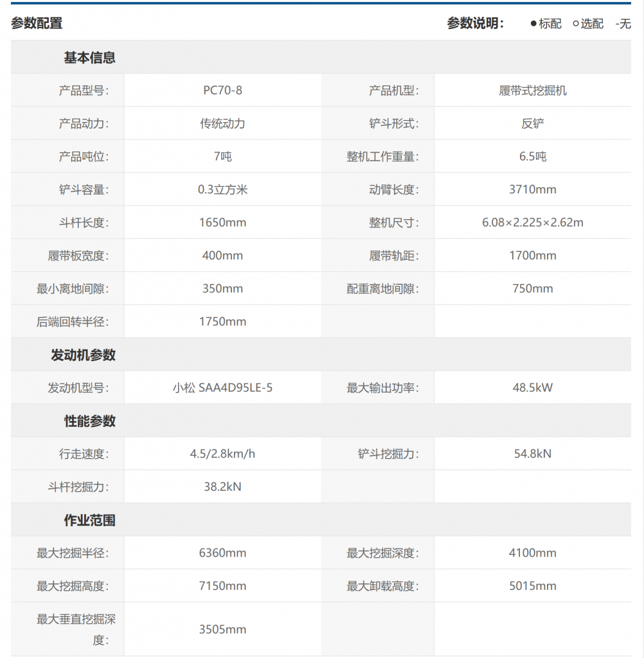The image size is (644, 658).
Task: Click the 整机尺寸 label
Action: coord(394,222)
